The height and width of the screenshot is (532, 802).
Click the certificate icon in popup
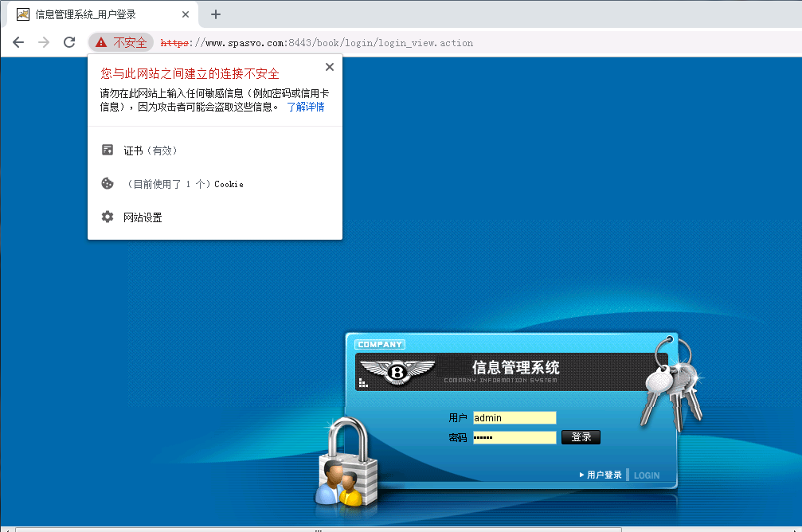coord(108,150)
